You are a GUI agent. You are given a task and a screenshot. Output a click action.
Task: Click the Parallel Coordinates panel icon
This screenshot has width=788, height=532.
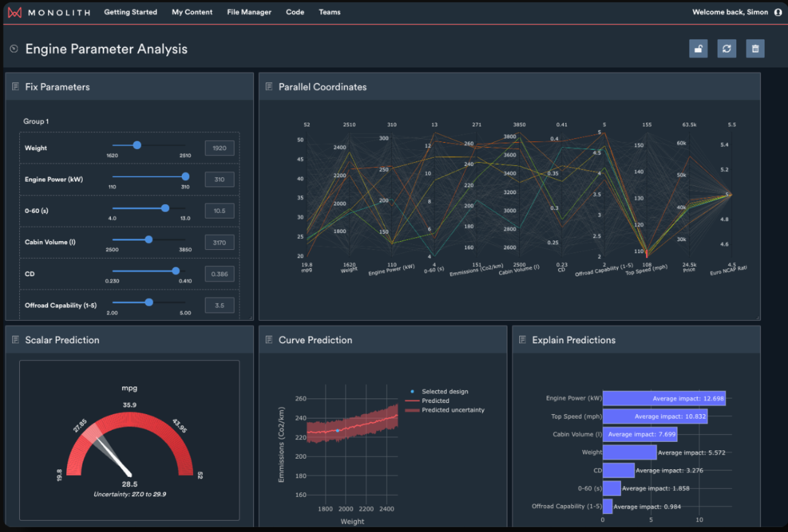(269, 86)
